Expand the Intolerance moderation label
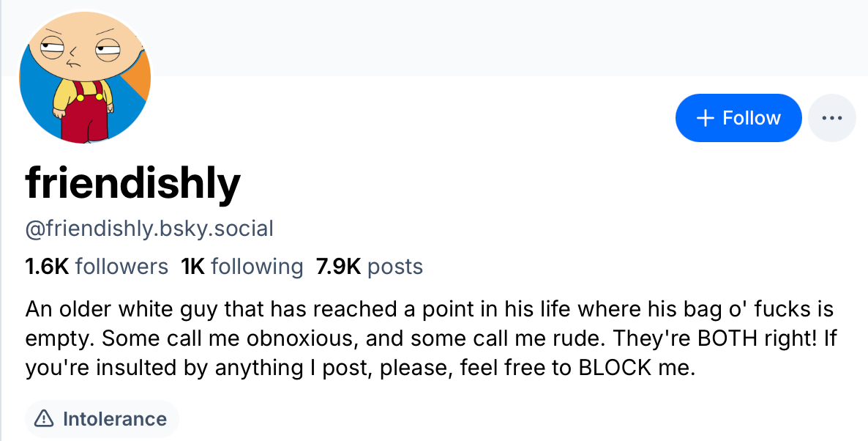Screen dimensions: 868x441 click(102, 419)
